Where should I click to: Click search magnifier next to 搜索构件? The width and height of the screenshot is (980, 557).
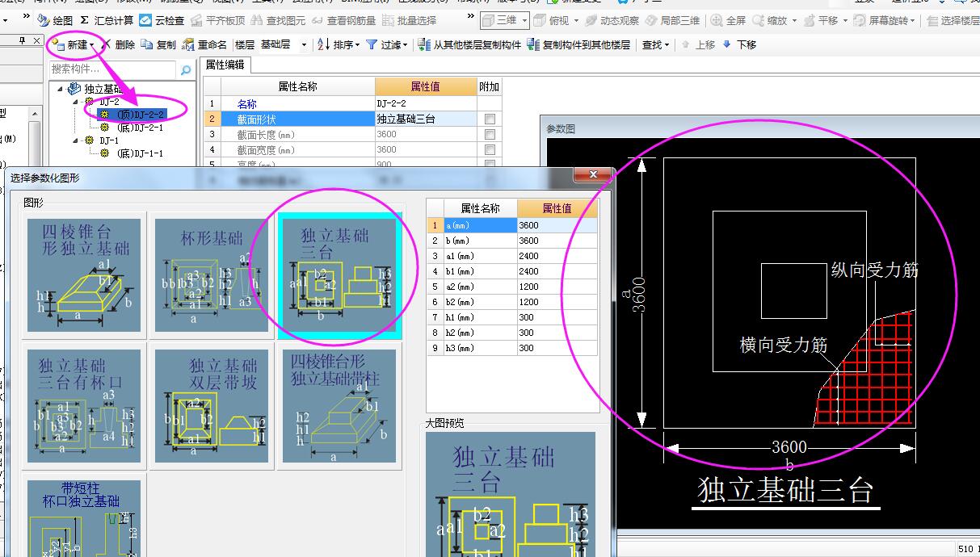(186, 71)
